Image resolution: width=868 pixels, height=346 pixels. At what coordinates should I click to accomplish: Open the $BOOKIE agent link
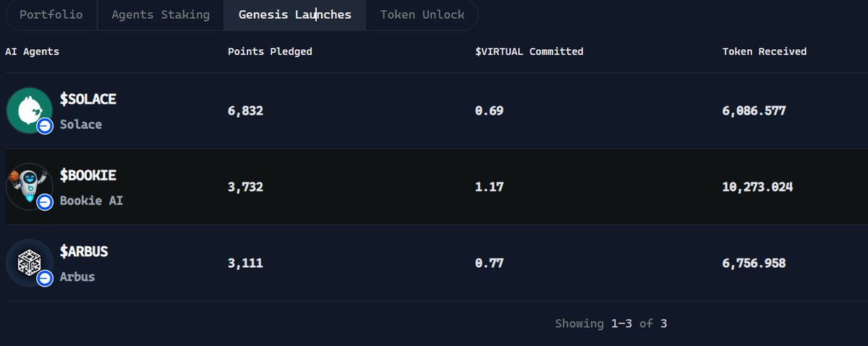88,175
